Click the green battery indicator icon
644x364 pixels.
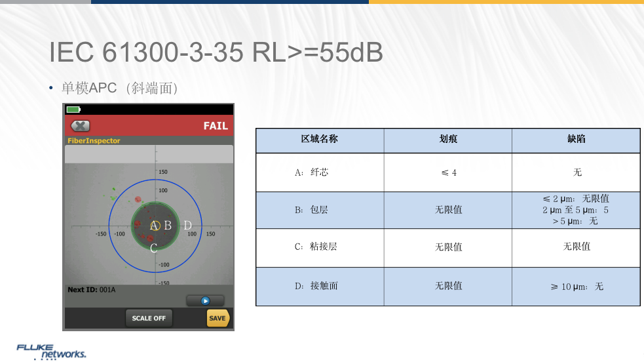pos(73,110)
